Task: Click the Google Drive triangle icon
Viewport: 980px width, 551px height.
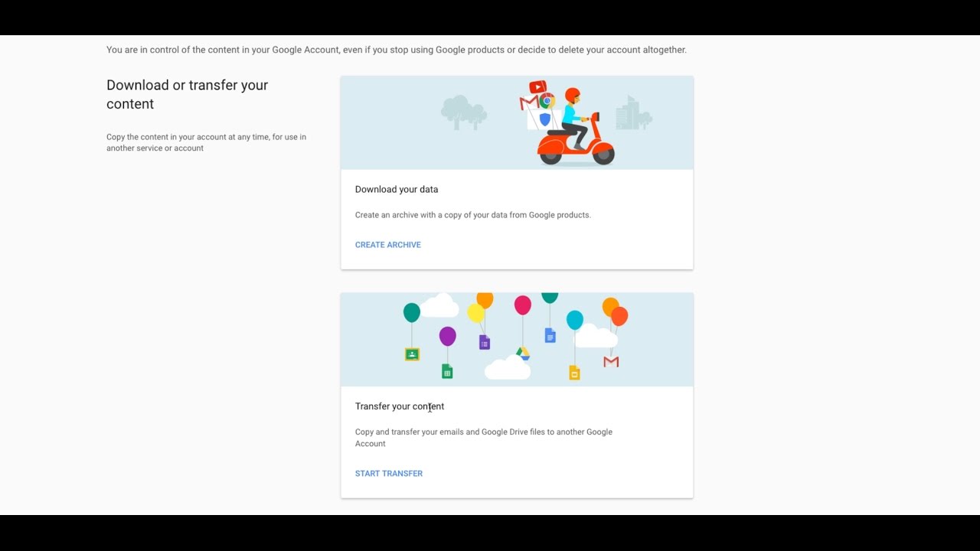Action: pos(523,353)
